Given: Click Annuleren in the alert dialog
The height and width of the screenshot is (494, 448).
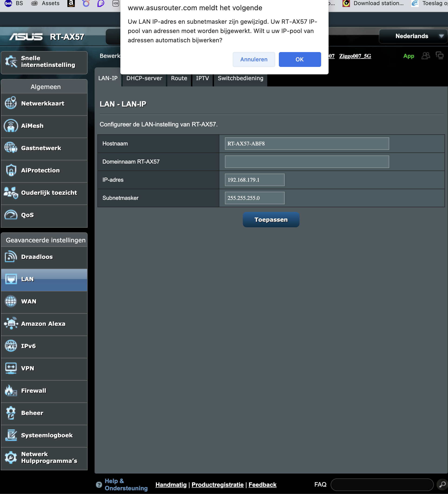Looking at the screenshot, I should coord(254,59).
